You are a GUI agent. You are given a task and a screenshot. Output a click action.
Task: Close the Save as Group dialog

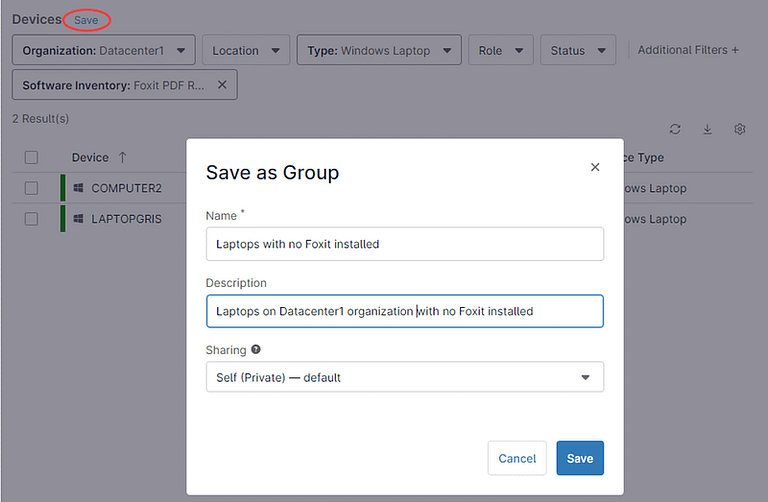(595, 168)
